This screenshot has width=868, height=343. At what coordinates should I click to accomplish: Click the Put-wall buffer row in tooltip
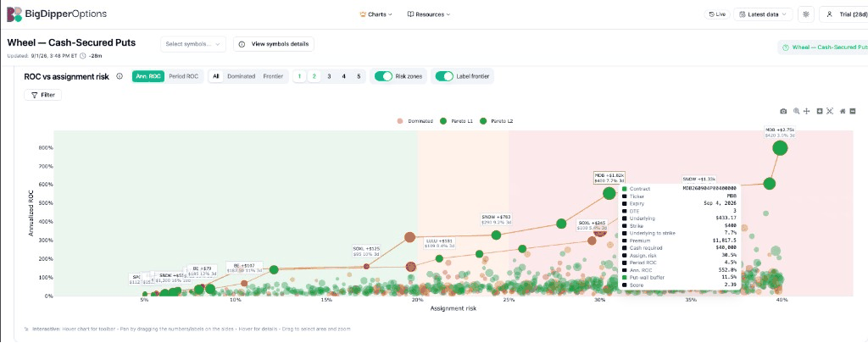pos(679,278)
